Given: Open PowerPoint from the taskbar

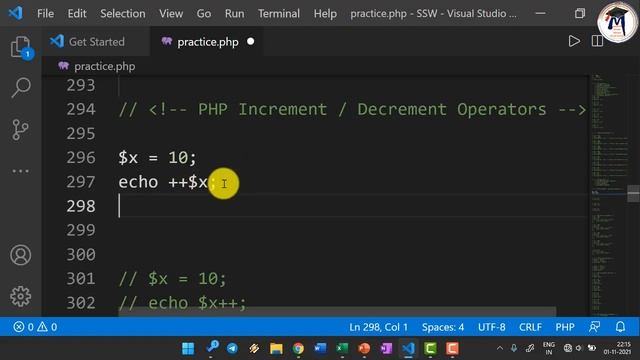Looking at the screenshot, I should coord(364,349).
